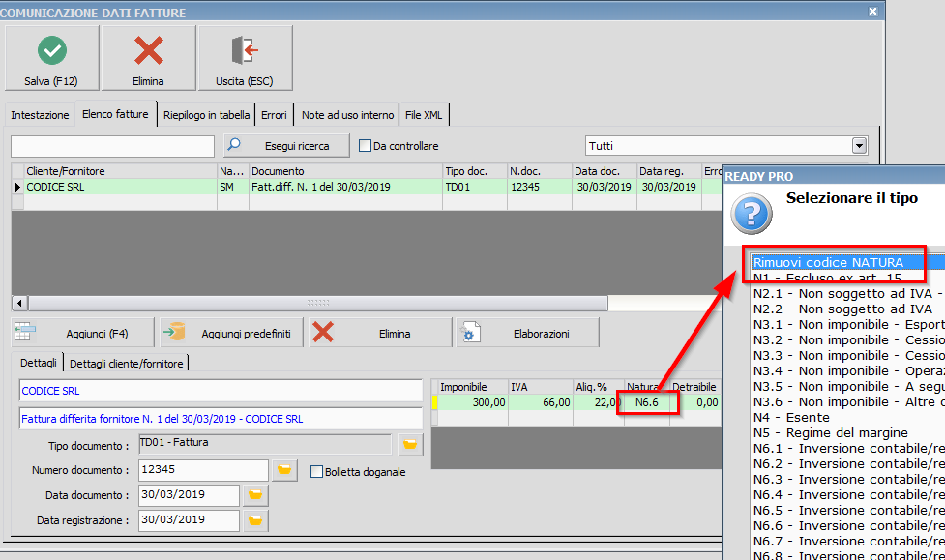Image resolution: width=945 pixels, height=560 pixels.
Task: Switch to the File XML tab
Action: pos(424,114)
